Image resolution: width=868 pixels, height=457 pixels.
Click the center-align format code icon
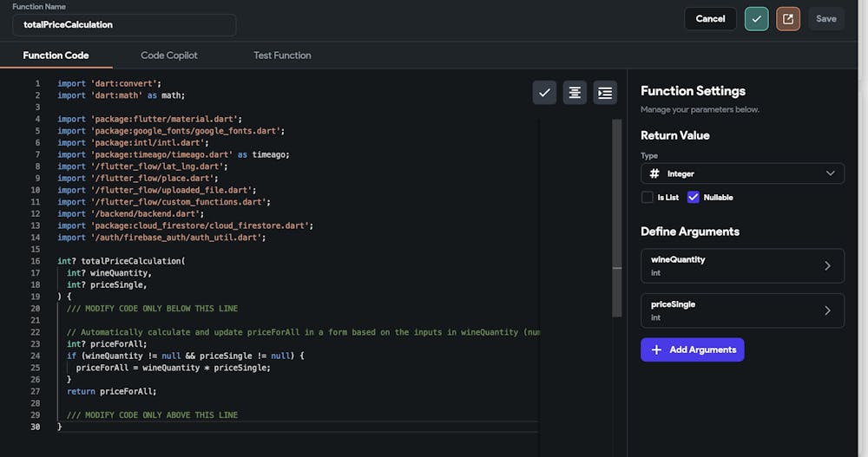tap(575, 93)
